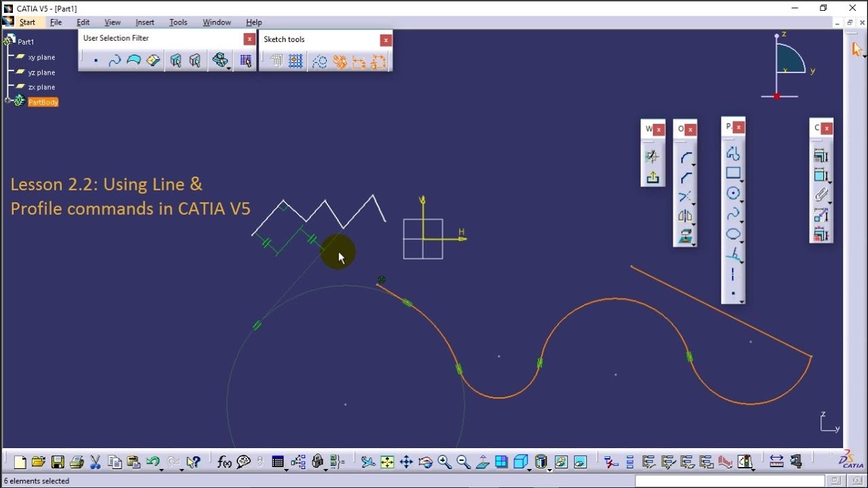Viewport: 868px width, 488px height.
Task: Click the Zoom In icon
Action: coord(444,462)
